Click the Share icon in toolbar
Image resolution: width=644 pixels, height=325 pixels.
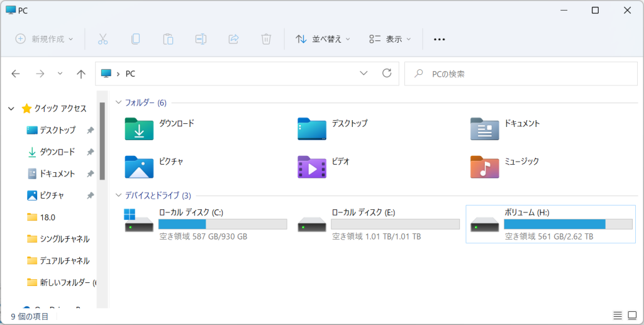233,39
